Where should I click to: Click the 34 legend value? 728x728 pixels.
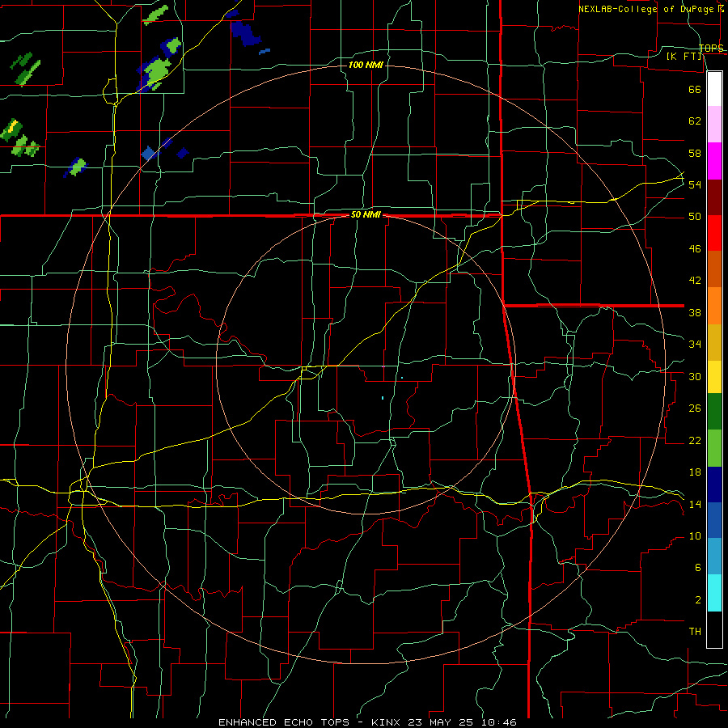[695, 344]
